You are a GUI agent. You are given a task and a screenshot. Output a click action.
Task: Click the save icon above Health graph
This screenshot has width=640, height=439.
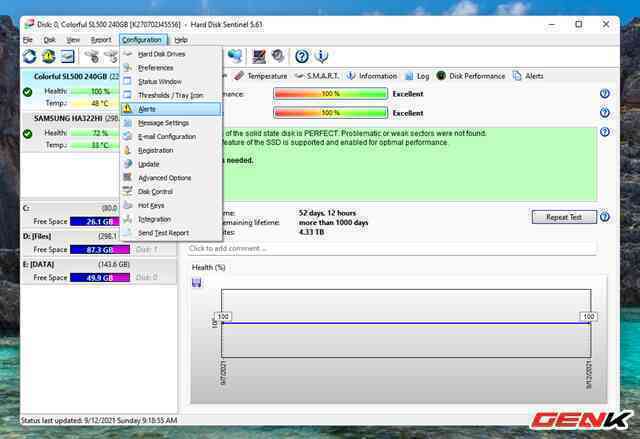click(x=197, y=283)
